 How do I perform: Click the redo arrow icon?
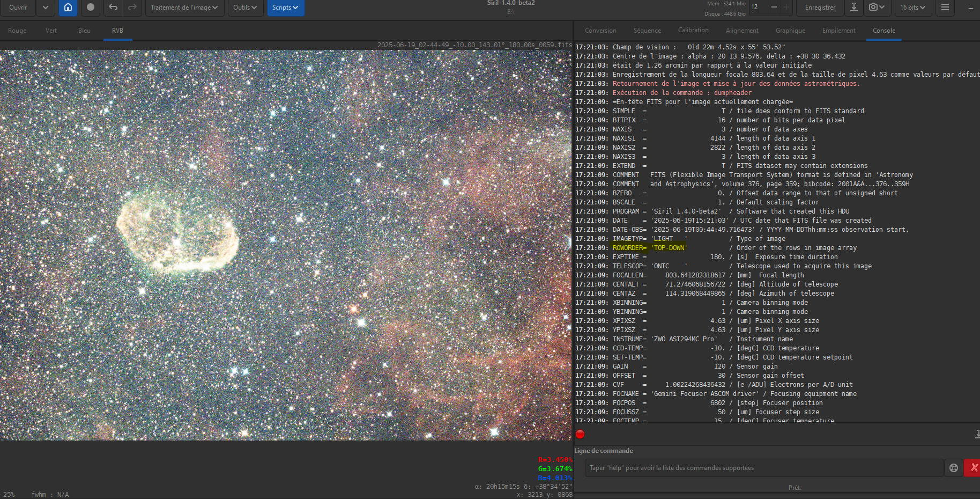tap(132, 8)
